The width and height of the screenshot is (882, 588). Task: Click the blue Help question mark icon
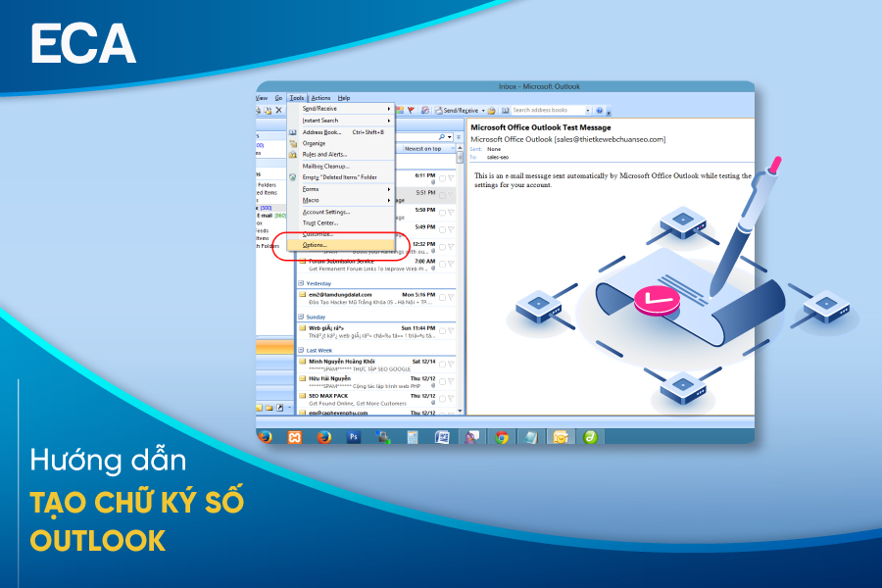(600, 111)
